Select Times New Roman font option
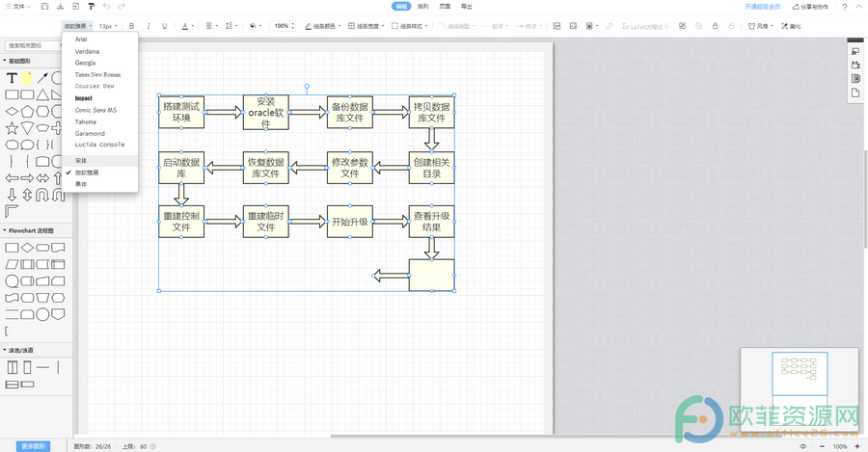Viewport: 868px width, 452px height. [x=99, y=74]
